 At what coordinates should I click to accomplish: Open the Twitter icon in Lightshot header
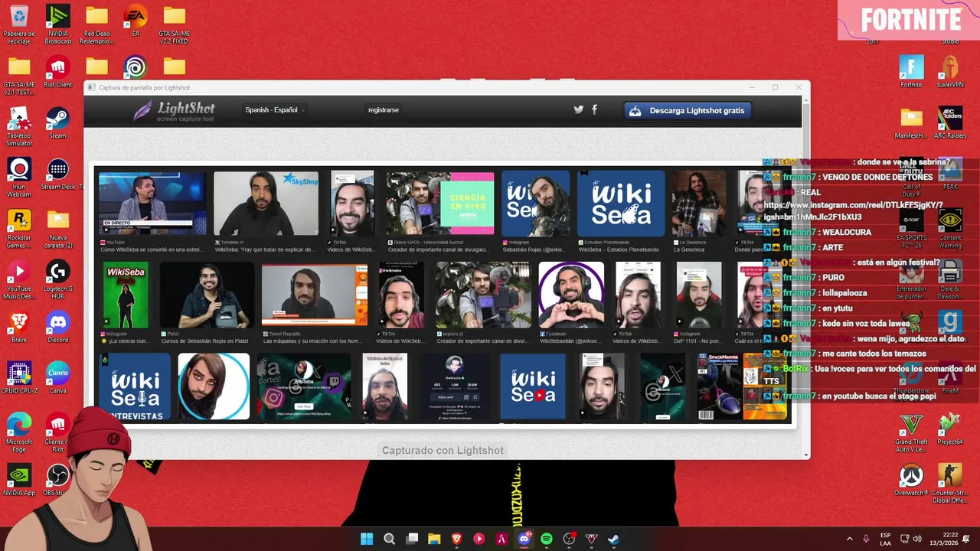(578, 109)
